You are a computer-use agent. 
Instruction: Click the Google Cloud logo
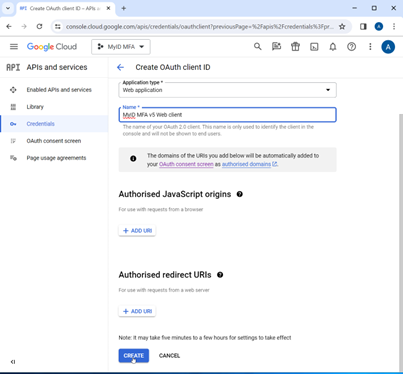point(52,47)
